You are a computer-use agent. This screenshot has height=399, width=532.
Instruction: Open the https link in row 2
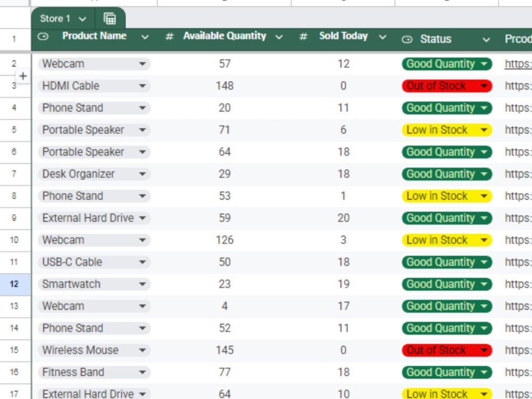click(x=518, y=64)
